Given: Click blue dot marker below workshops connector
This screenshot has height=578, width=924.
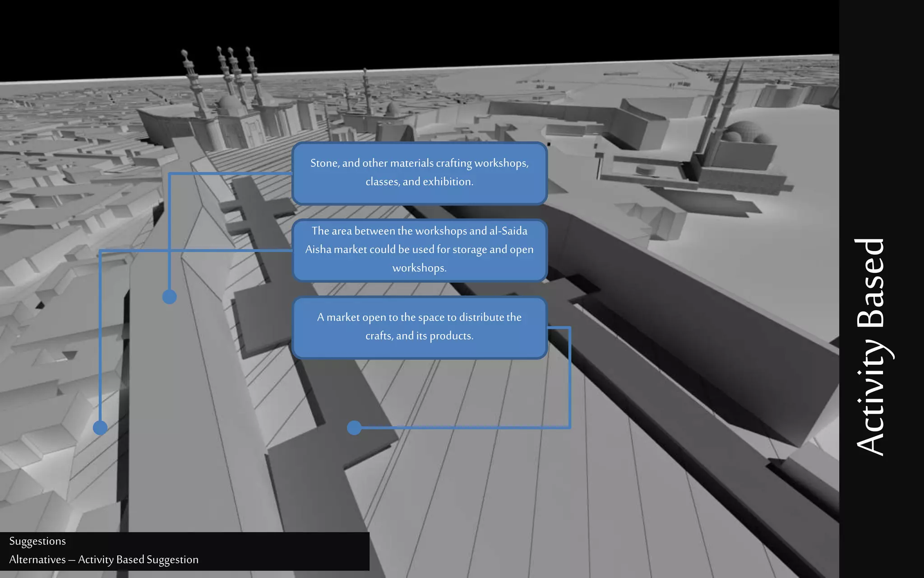Looking at the screenshot, I should coord(169,297).
